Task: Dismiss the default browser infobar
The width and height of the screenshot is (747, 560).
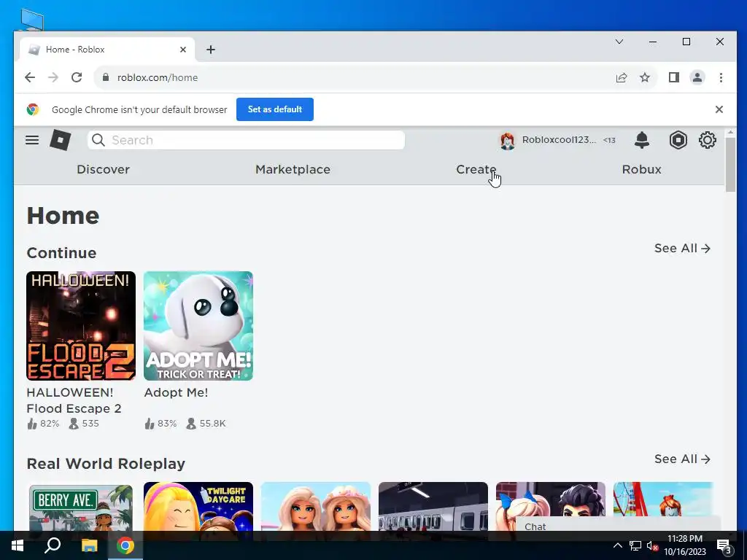Action: [719, 109]
